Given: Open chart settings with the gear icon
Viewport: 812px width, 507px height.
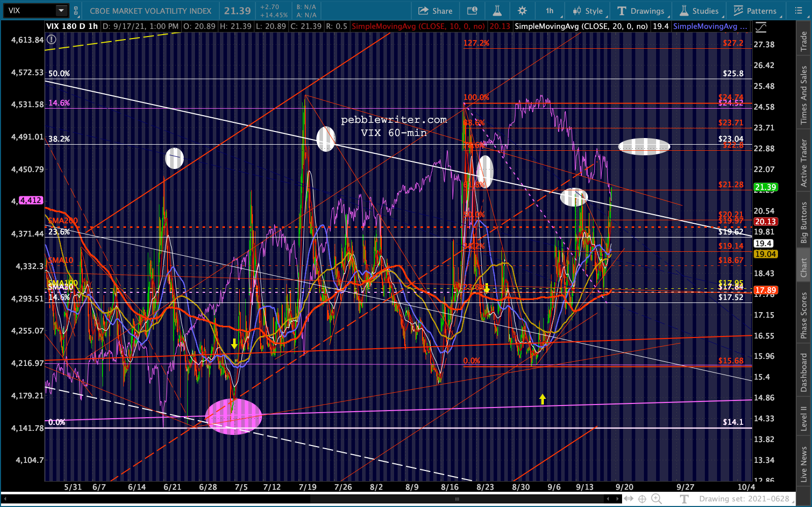Looking at the screenshot, I should tap(522, 11).
